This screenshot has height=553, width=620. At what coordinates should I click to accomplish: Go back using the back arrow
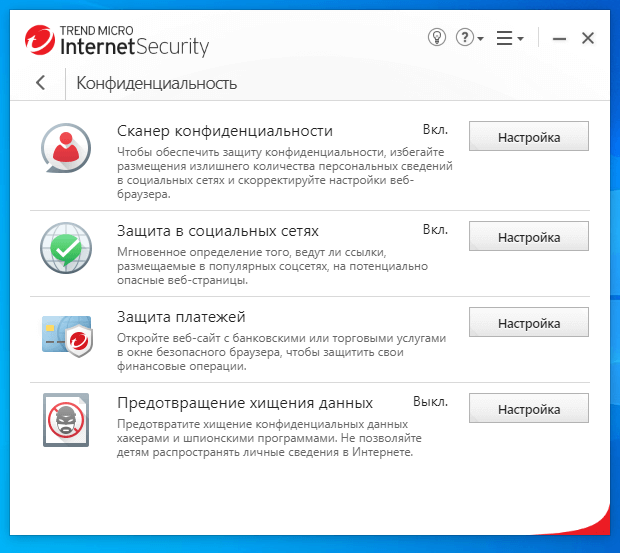coord(40,83)
